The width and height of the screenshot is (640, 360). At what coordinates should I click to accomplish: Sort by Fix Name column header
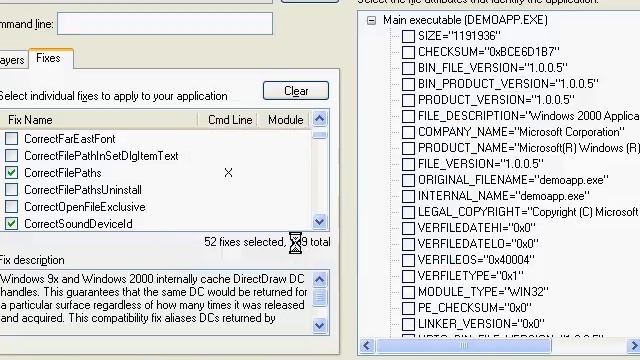tap(98, 120)
